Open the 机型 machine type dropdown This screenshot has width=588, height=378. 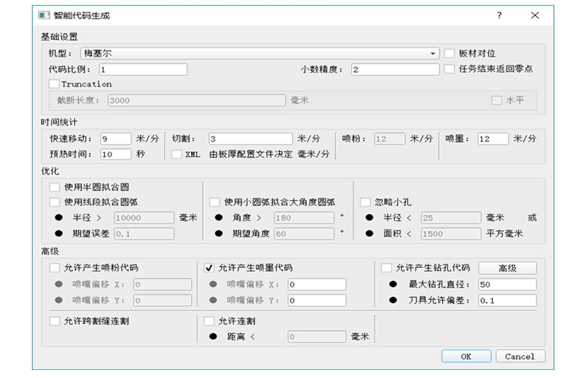coord(260,53)
